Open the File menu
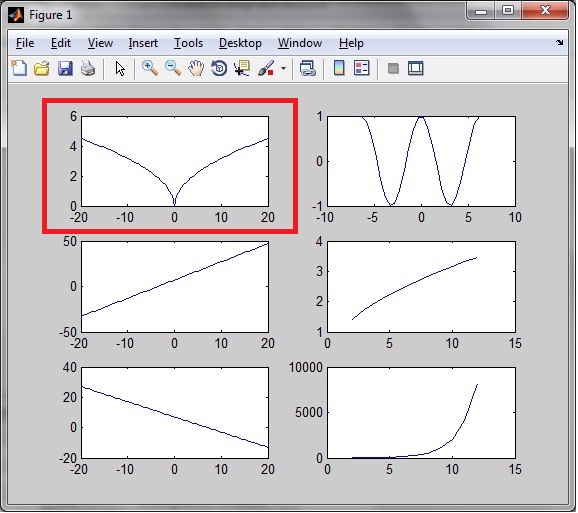The width and height of the screenshot is (578, 513). (25, 43)
